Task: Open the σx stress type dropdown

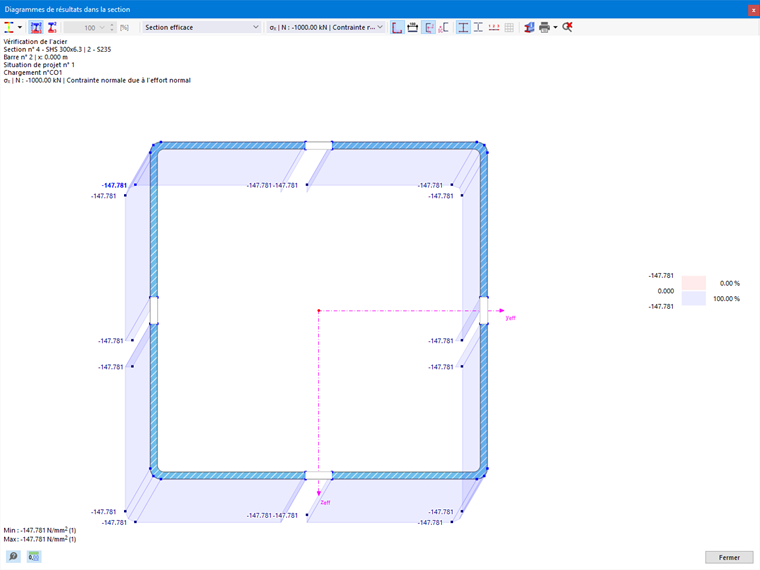Action: (326, 28)
